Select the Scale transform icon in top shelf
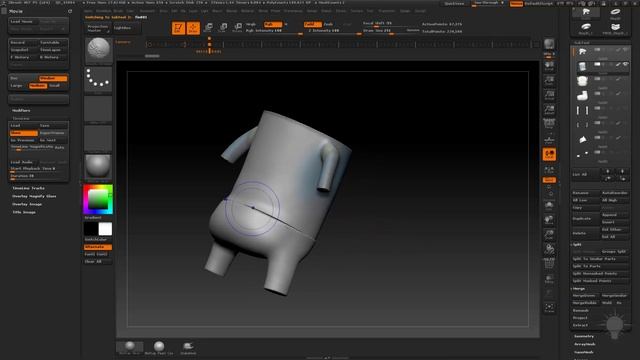The image size is (640, 360). 222,28
